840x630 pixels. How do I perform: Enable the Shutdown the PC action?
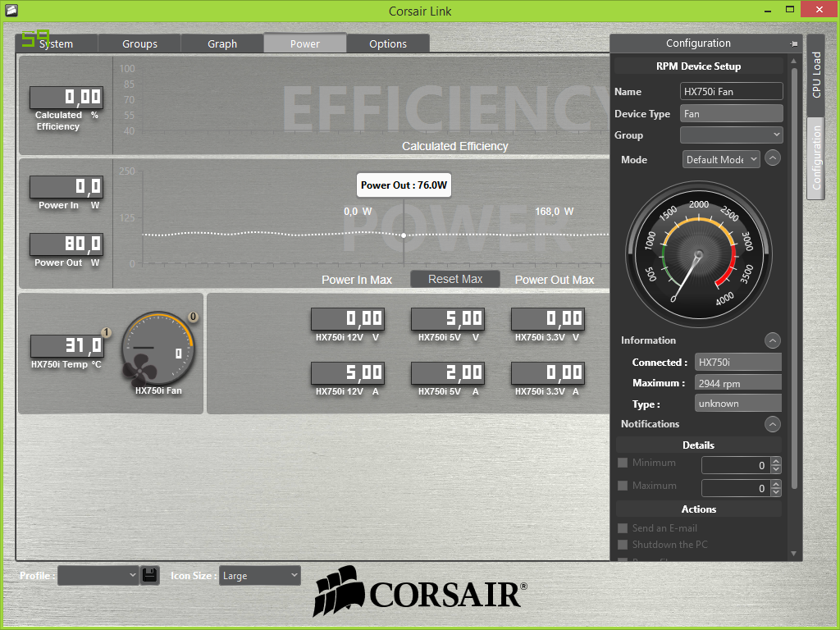621,544
